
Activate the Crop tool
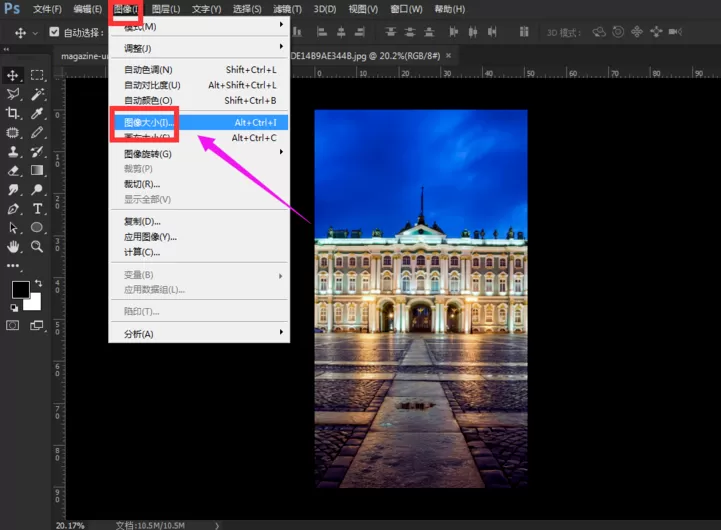coord(12,113)
